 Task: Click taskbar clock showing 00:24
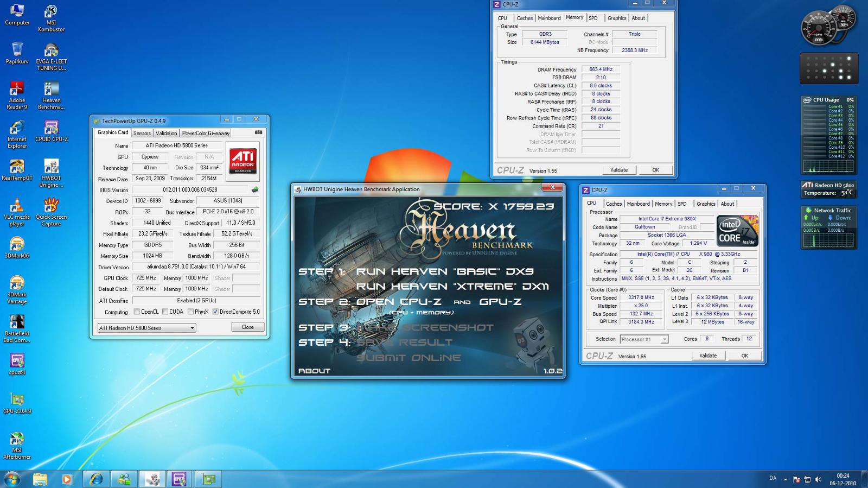pyautogui.click(x=843, y=479)
